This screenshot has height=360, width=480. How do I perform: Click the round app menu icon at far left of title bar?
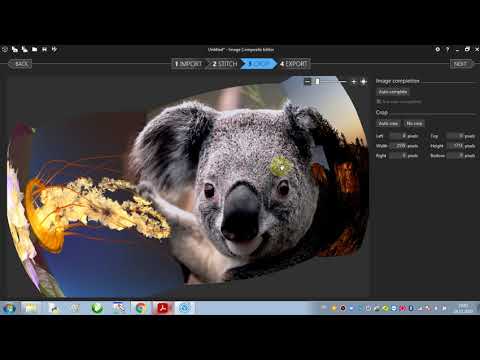(x=5, y=49)
